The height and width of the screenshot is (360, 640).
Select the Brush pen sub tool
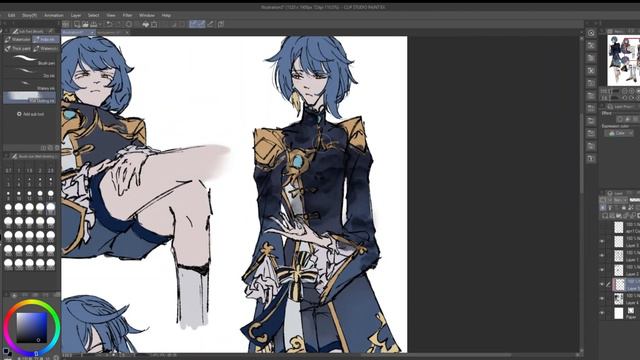click(x=29, y=60)
